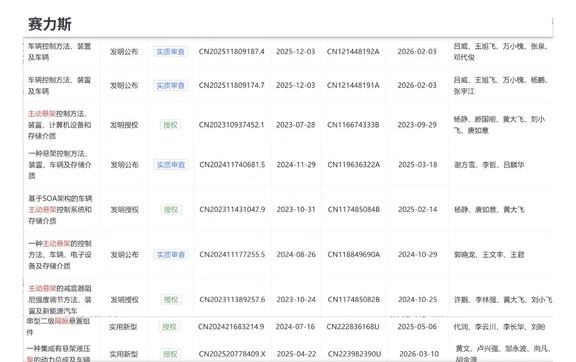576x362 pixels.
Task: Click publication number CN116674333B
Action: 353,125
